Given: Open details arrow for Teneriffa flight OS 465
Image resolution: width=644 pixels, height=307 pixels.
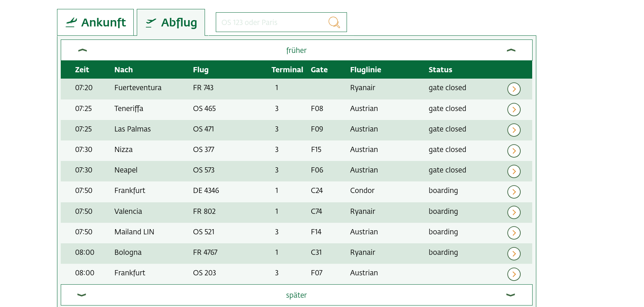Looking at the screenshot, I should pos(514,110).
